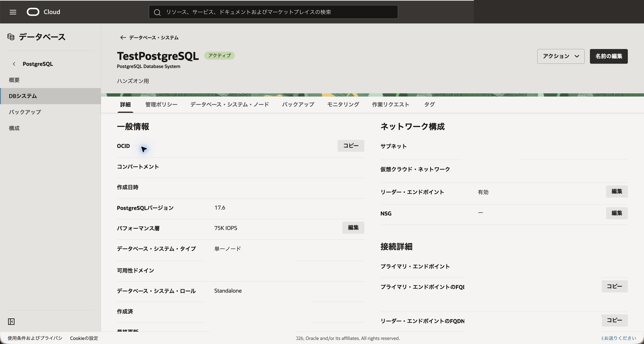Click the データベース・システム breadcrumb link
The height and width of the screenshot is (344, 644).
tap(154, 38)
